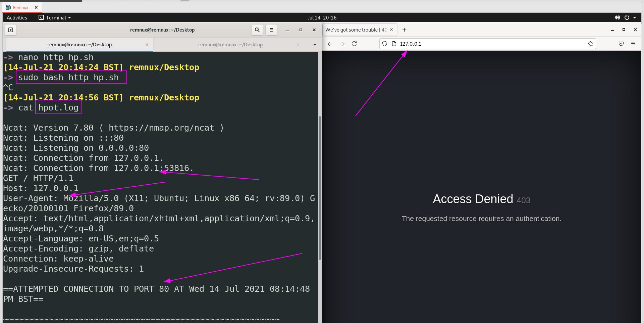Image resolution: width=644 pixels, height=323 pixels.
Task: Close the Remnux VM tab
Action: 36,7
